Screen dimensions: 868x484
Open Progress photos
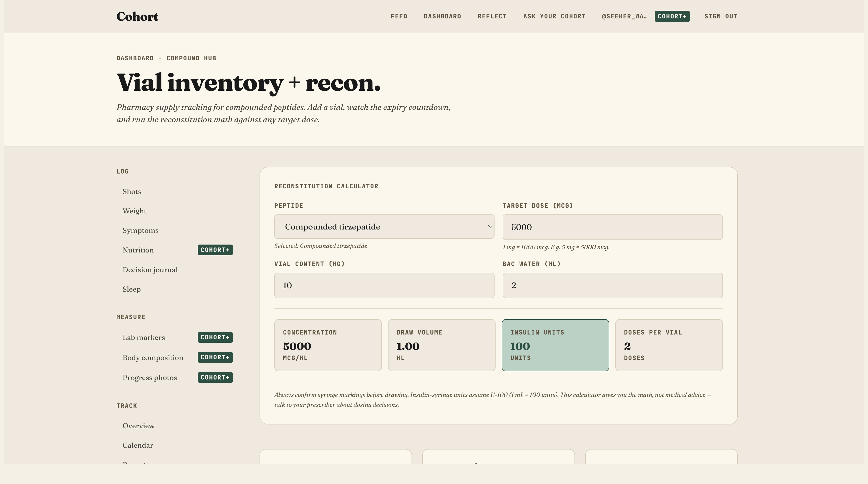(x=150, y=377)
